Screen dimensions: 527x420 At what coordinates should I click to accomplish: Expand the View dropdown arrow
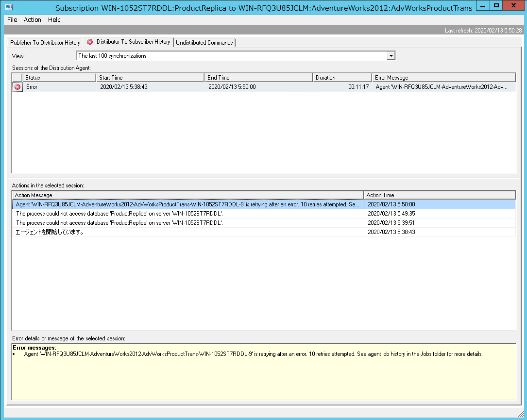click(391, 56)
